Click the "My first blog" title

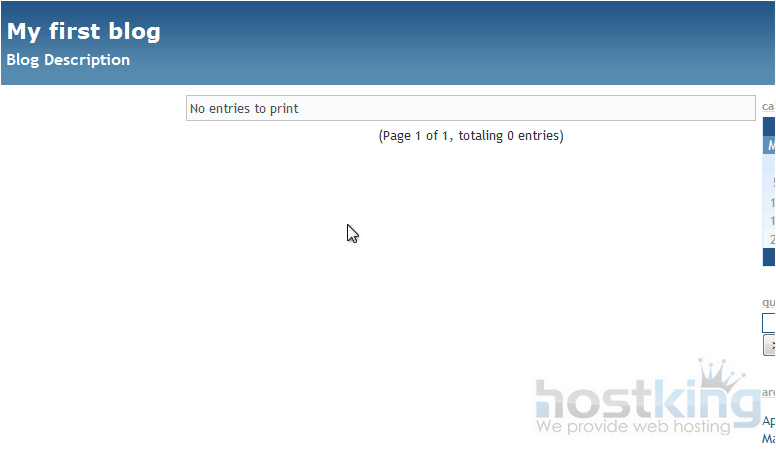click(83, 31)
